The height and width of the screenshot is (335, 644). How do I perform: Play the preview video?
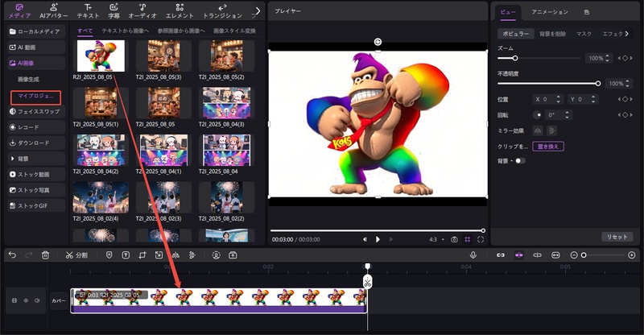point(378,239)
